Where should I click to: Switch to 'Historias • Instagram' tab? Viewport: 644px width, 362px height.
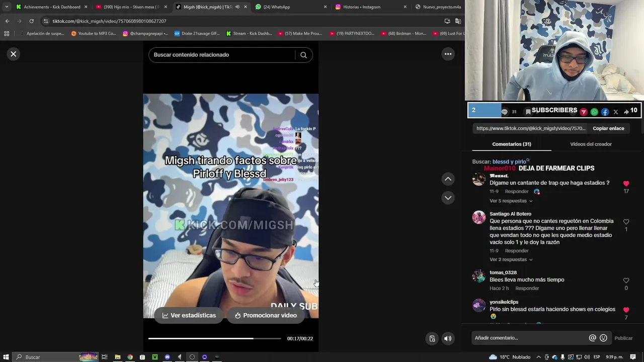371,7
